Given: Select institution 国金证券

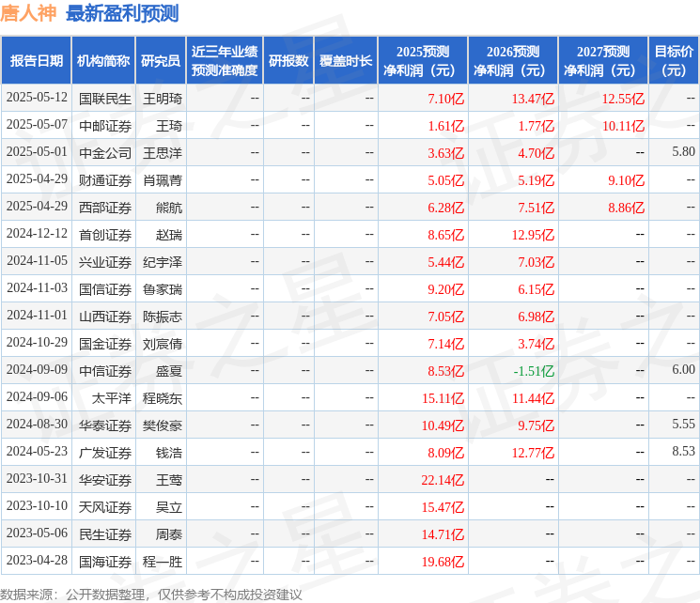Looking at the screenshot, I should (105, 343).
